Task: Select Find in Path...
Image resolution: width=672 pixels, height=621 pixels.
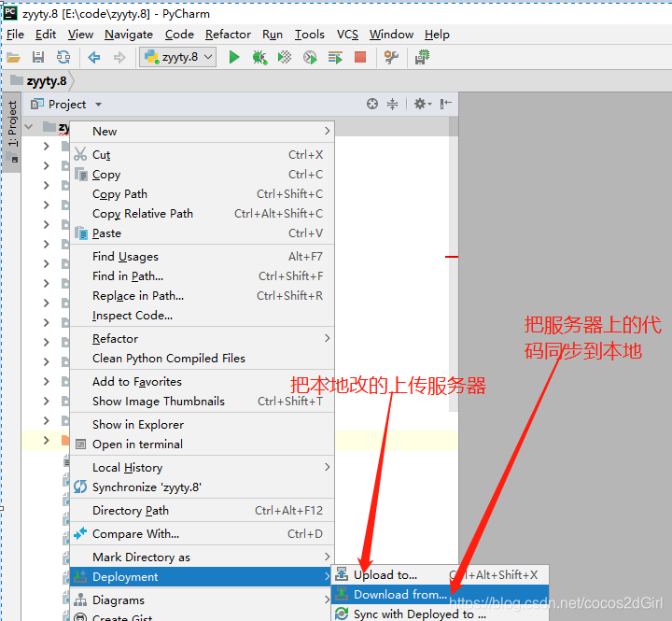Action: pos(202,276)
